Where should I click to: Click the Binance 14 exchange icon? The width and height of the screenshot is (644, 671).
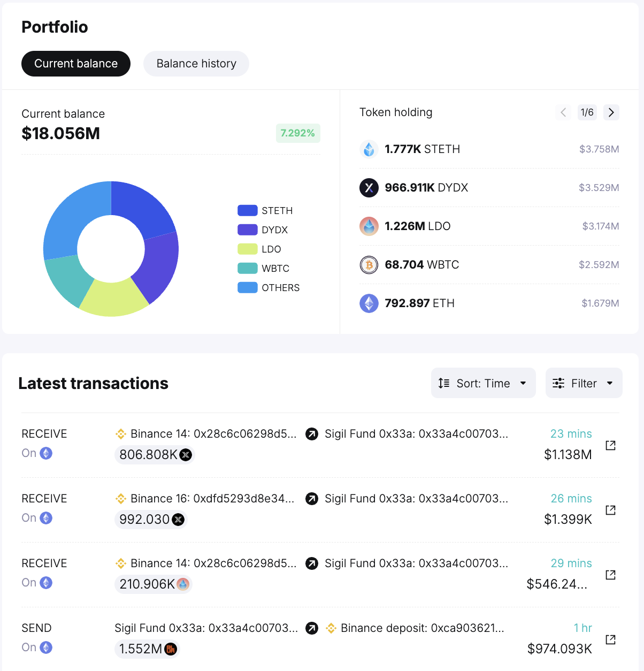pos(121,433)
